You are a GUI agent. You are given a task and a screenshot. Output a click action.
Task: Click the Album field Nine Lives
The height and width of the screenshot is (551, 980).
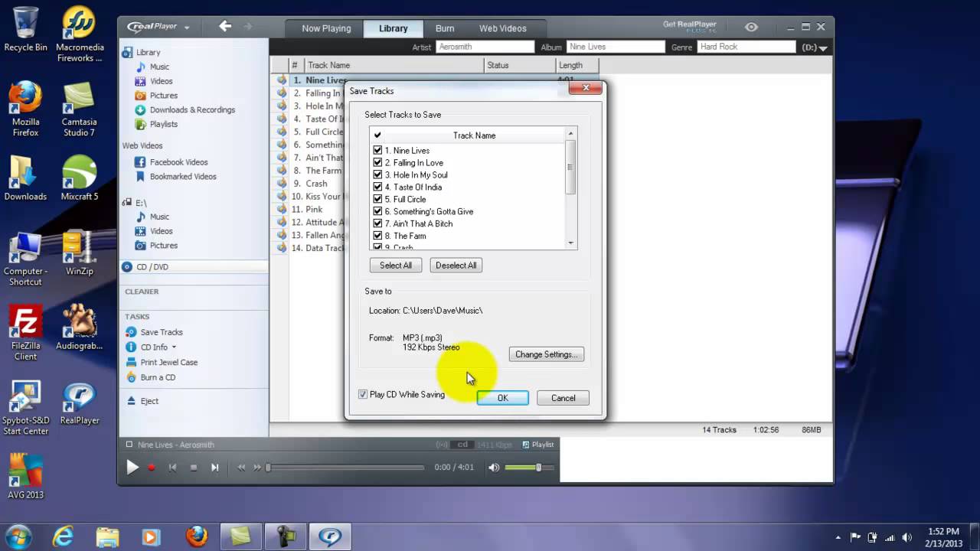click(616, 47)
